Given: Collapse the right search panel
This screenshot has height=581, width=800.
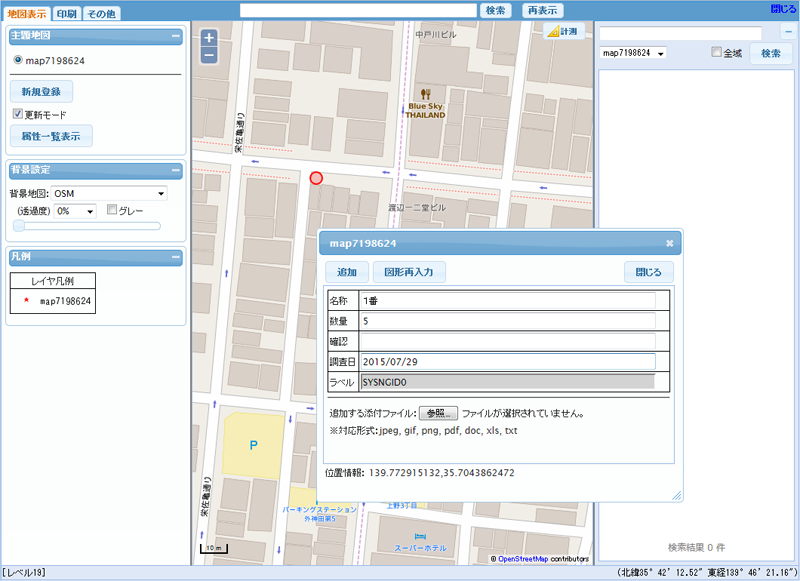Looking at the screenshot, I should point(788,32).
